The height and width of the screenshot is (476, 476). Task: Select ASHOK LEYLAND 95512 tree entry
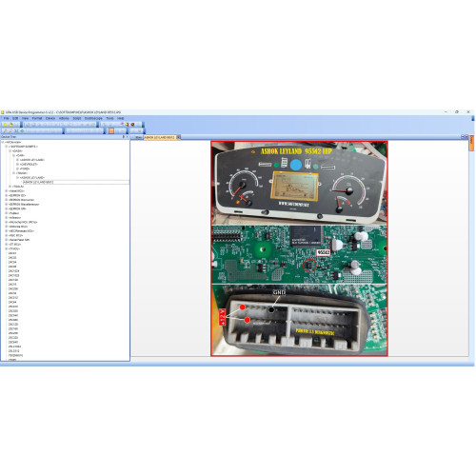tap(38, 182)
